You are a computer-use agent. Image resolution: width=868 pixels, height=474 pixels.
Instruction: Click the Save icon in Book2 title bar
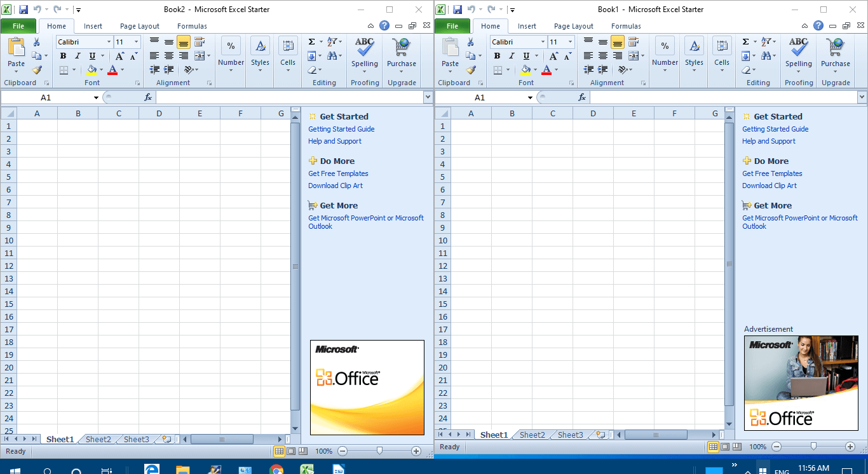(24, 10)
